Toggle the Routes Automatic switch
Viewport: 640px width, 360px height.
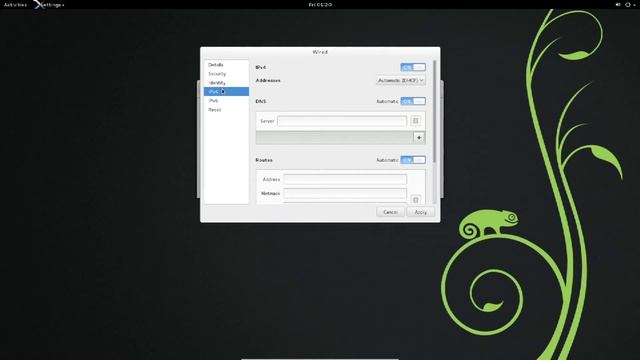[413, 160]
